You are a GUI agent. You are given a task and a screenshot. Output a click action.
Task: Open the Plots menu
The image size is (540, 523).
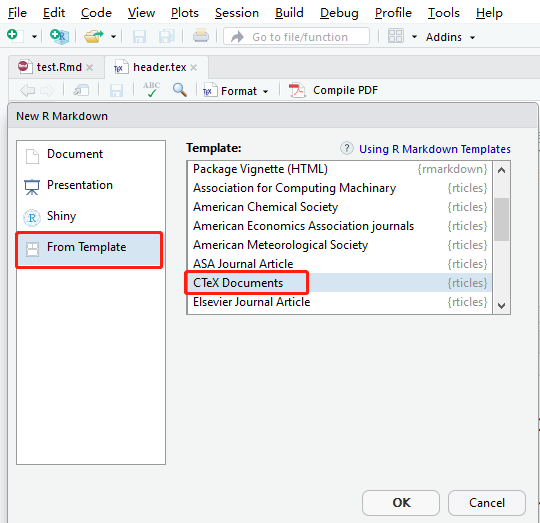pyautogui.click(x=185, y=13)
